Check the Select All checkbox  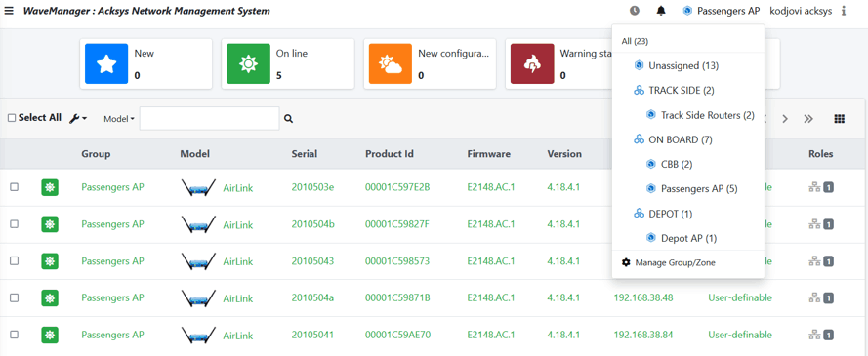[12, 118]
